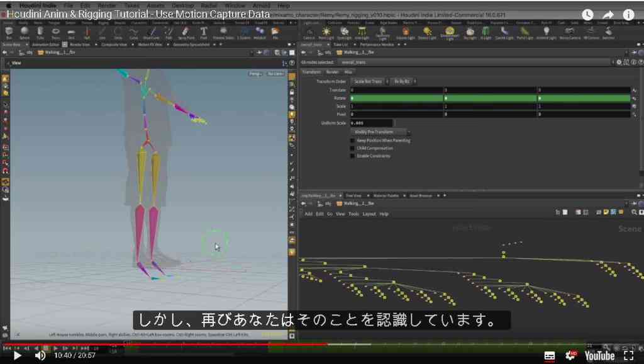Add an Environment Light from the shelf
This screenshot has width=644, height=364.
coord(450,34)
